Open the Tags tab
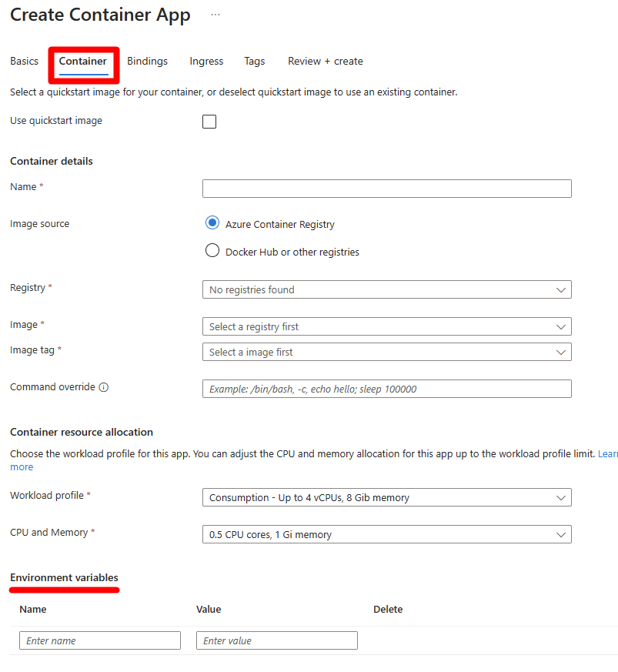The width and height of the screenshot is (618, 672). click(x=254, y=61)
